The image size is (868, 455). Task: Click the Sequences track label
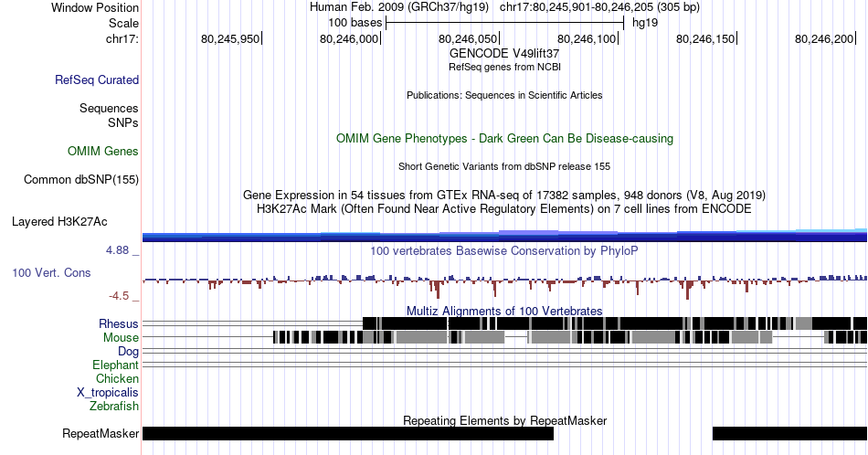pos(109,108)
